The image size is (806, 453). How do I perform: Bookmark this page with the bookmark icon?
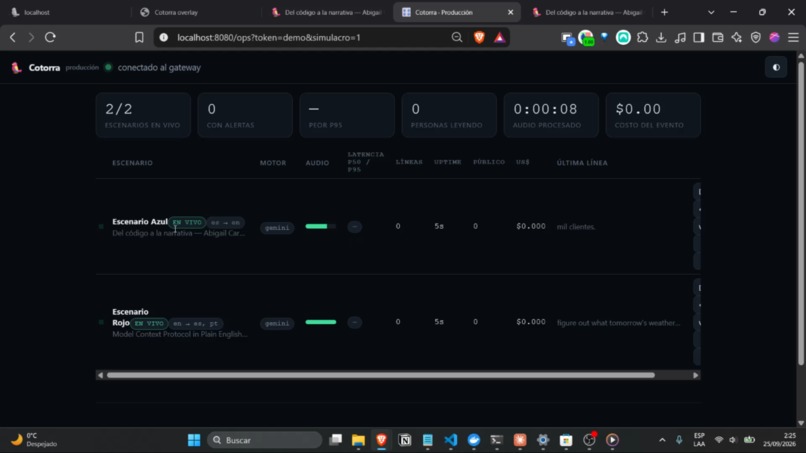click(139, 37)
